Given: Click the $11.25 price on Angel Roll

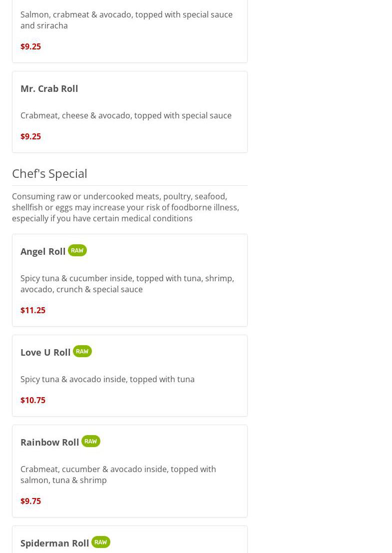Looking at the screenshot, I should (33, 310).
